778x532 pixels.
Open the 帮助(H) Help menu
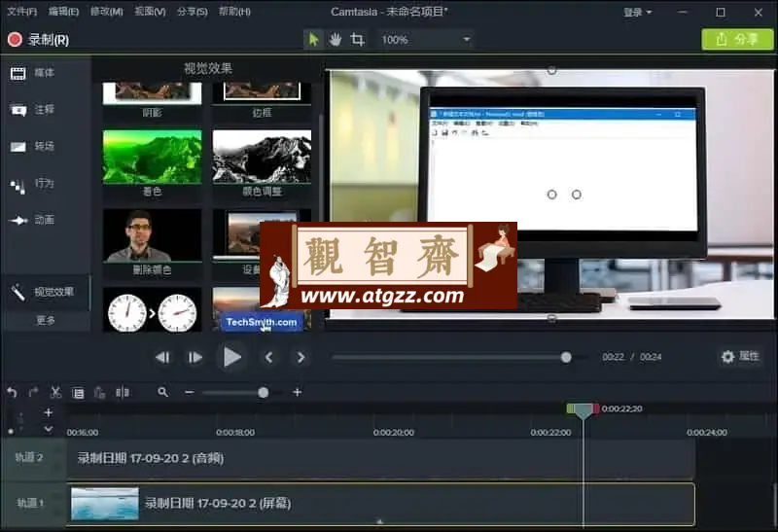click(x=234, y=12)
